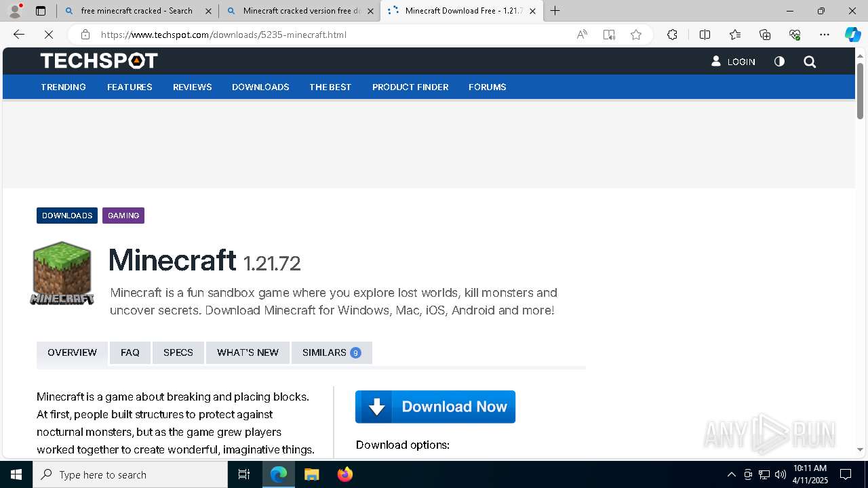Open the volume speaker tray icon
Viewport: 868px width, 488px height.
click(780, 474)
